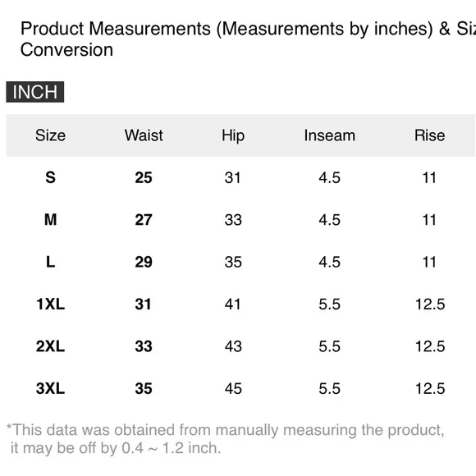Click waist value 29 for size L
The width and height of the screenshot is (476, 476).
pyautogui.click(x=144, y=262)
